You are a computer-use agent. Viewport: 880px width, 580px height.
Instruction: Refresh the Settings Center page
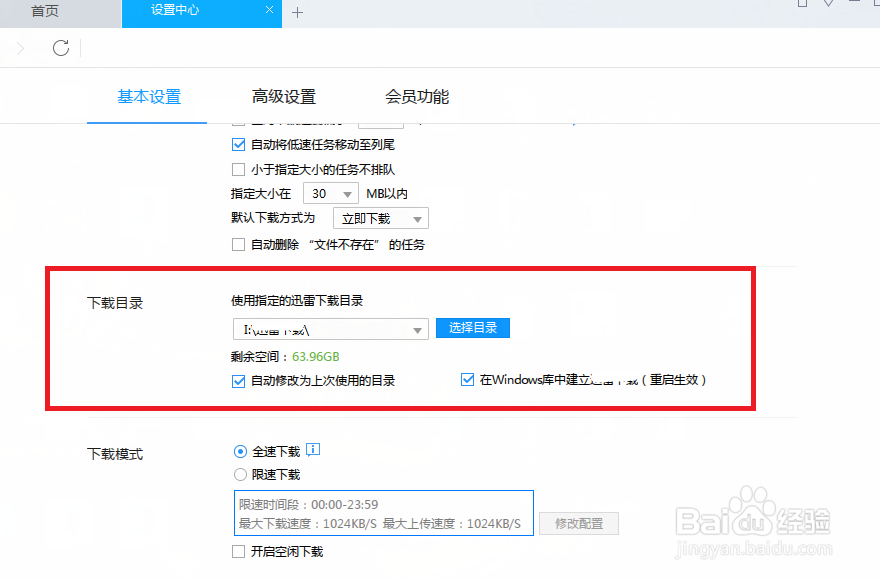coord(60,47)
